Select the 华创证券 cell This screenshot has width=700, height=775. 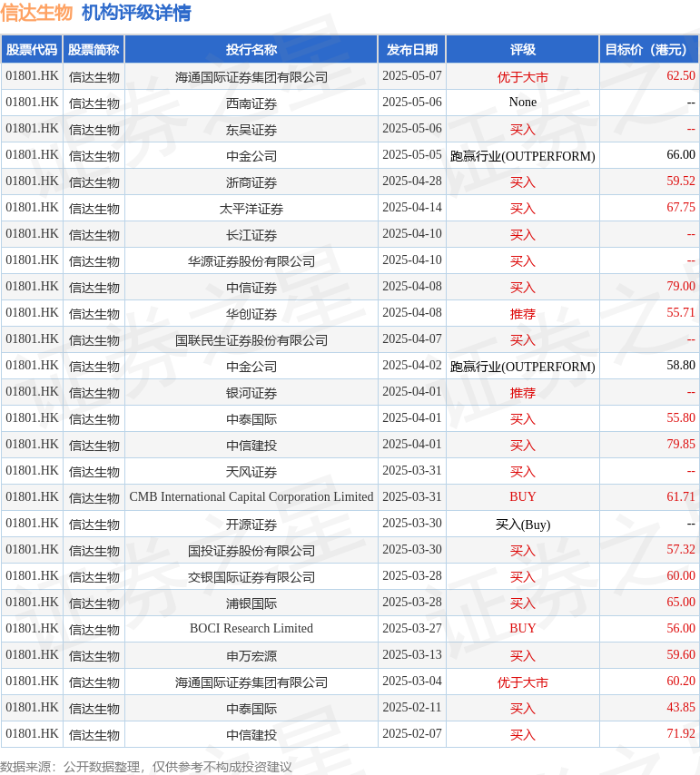pyautogui.click(x=251, y=314)
